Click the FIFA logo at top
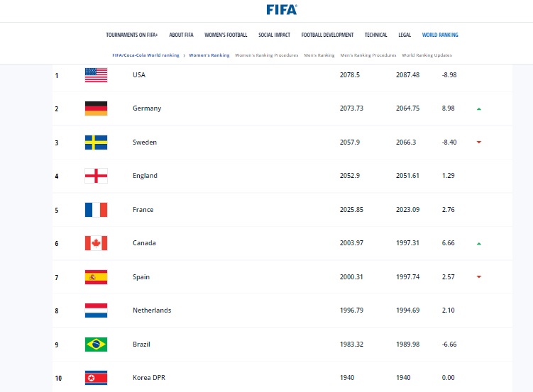The height and width of the screenshot is (392, 533). [x=282, y=9]
